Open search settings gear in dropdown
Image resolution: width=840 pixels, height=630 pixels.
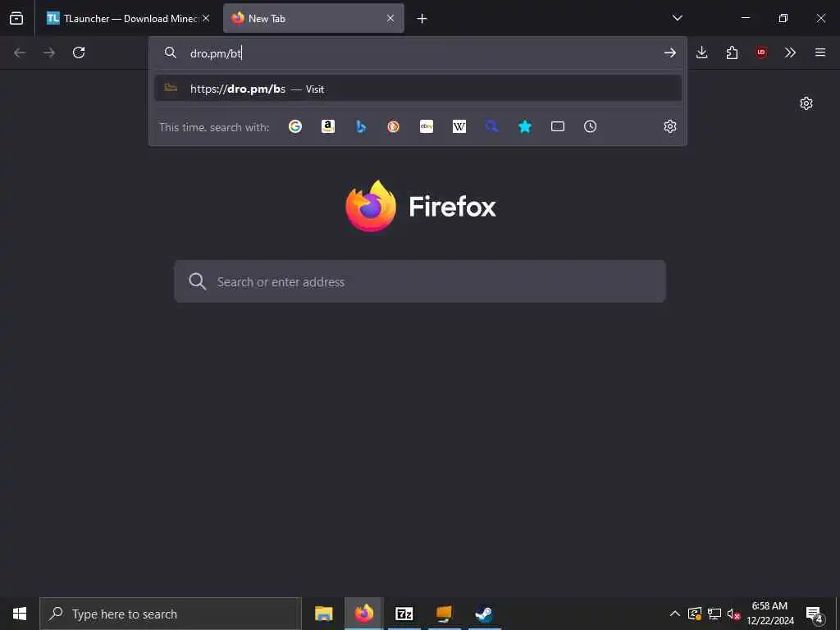pos(669,126)
